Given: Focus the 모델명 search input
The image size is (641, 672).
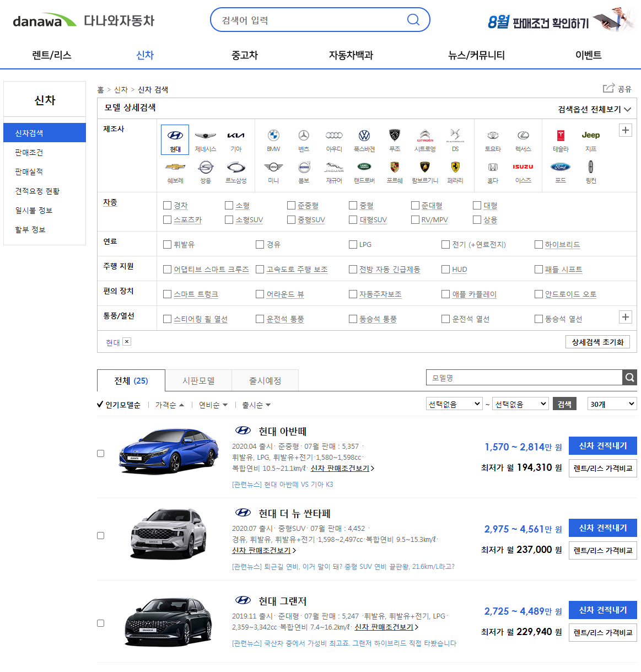Looking at the screenshot, I should tap(524, 378).
